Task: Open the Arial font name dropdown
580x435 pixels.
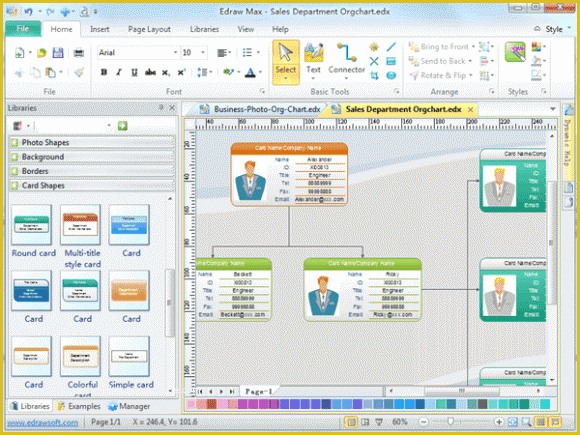Action: [x=175, y=53]
